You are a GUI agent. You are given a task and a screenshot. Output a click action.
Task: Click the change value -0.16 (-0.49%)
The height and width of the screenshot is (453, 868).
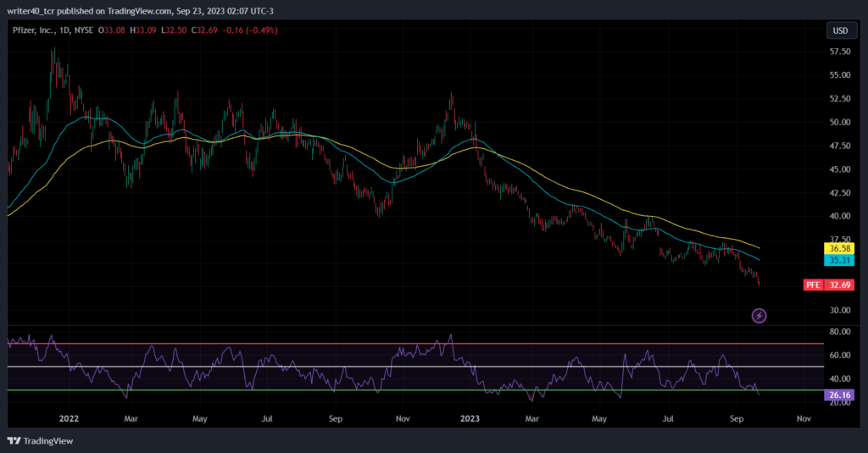pyautogui.click(x=250, y=30)
